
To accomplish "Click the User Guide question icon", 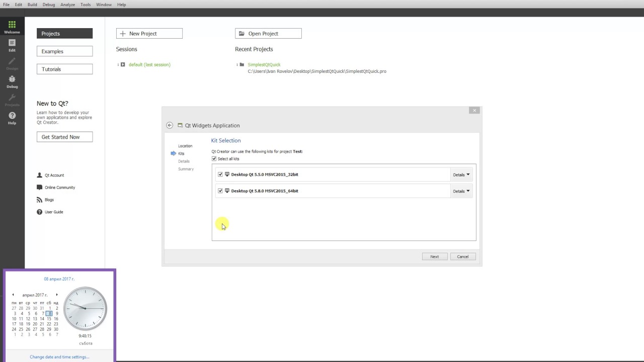I will [x=40, y=212].
